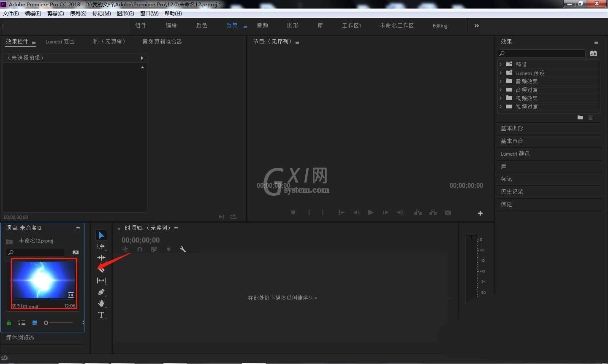608x364 pixels.
Task: Click Insert icon below source panel
Action: [x=222, y=217]
